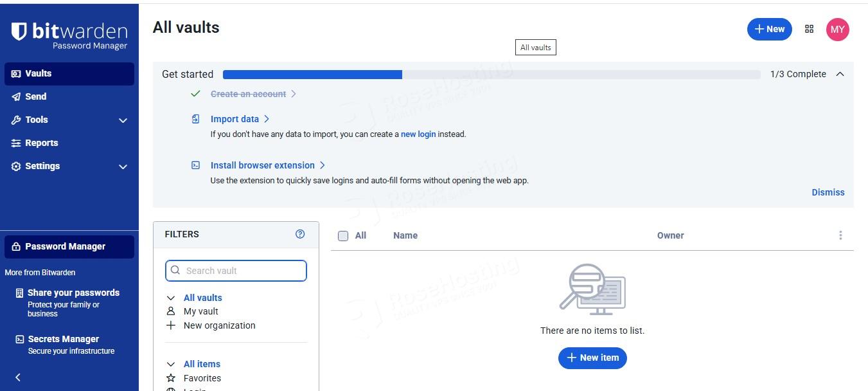Create a new login via the link
Image resolution: width=868 pixels, height=391 pixels.
coord(418,134)
